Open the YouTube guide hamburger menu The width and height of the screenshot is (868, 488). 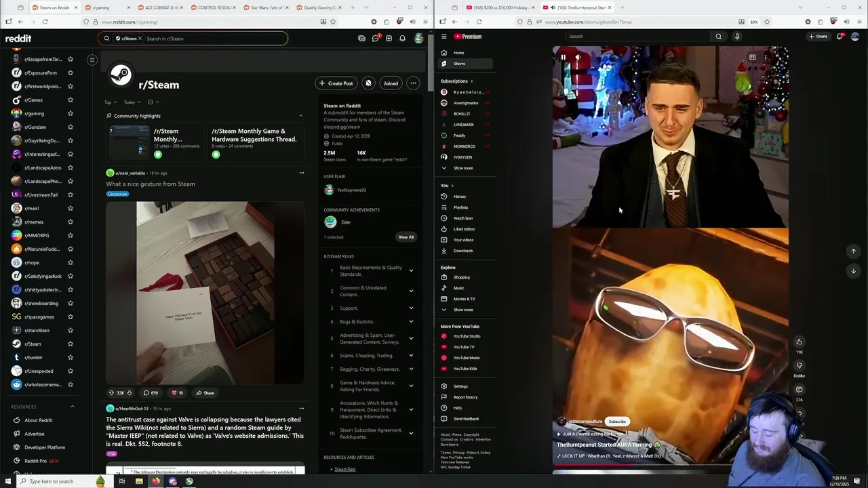[x=444, y=37]
